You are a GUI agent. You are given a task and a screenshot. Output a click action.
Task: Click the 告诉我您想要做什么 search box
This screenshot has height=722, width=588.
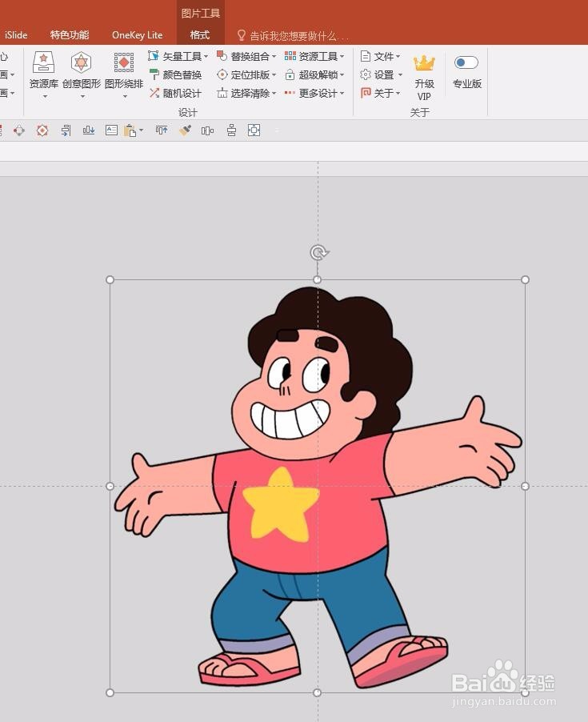pos(293,35)
